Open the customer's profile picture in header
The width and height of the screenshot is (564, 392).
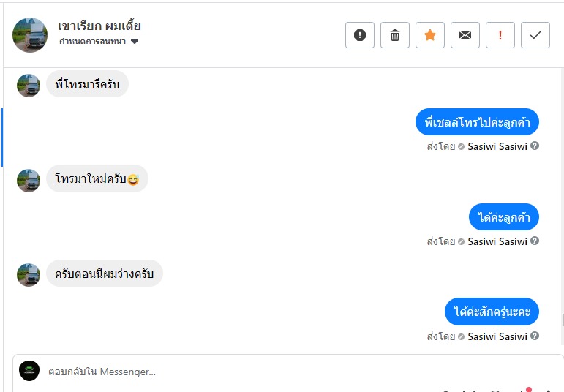tap(30, 34)
